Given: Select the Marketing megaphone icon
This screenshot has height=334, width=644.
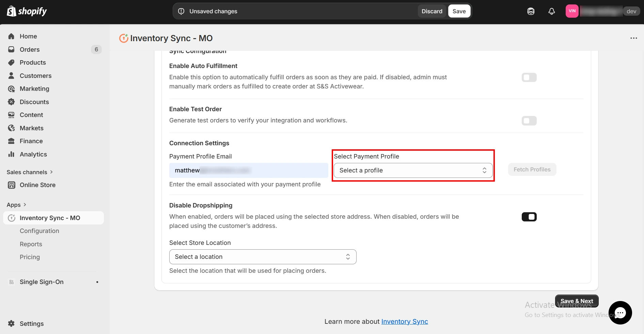Looking at the screenshot, I should point(11,89).
